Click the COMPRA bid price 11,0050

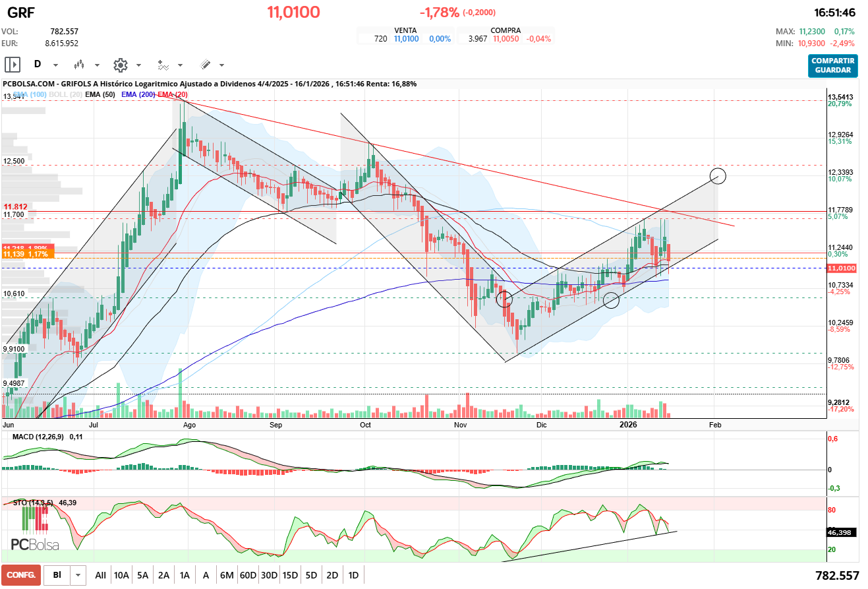(506, 39)
